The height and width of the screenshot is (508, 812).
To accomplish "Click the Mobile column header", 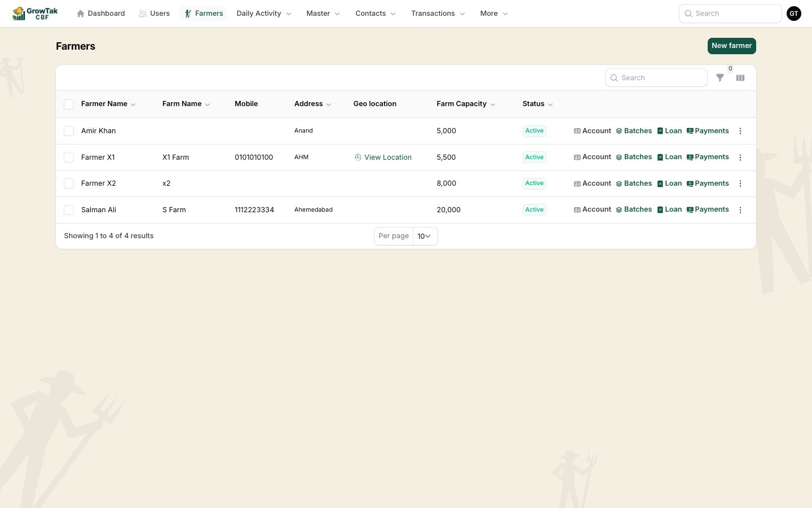I will [246, 104].
